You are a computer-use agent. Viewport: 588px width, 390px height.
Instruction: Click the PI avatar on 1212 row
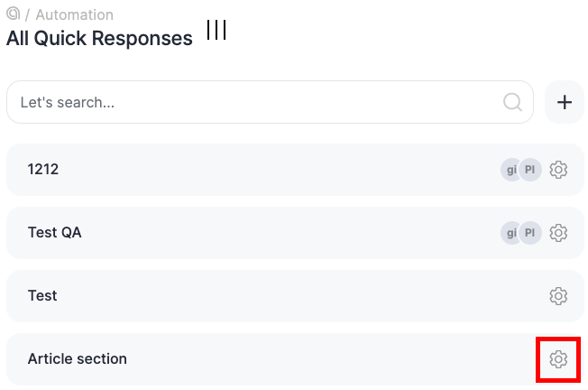530,170
